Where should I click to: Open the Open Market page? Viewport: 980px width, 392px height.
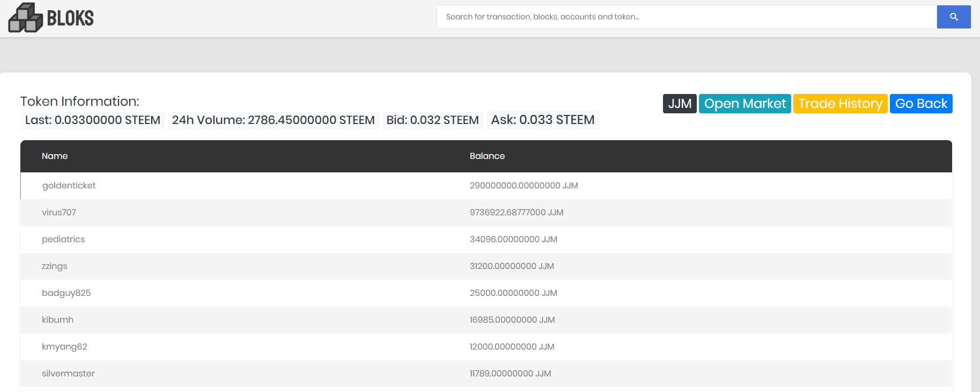click(745, 104)
